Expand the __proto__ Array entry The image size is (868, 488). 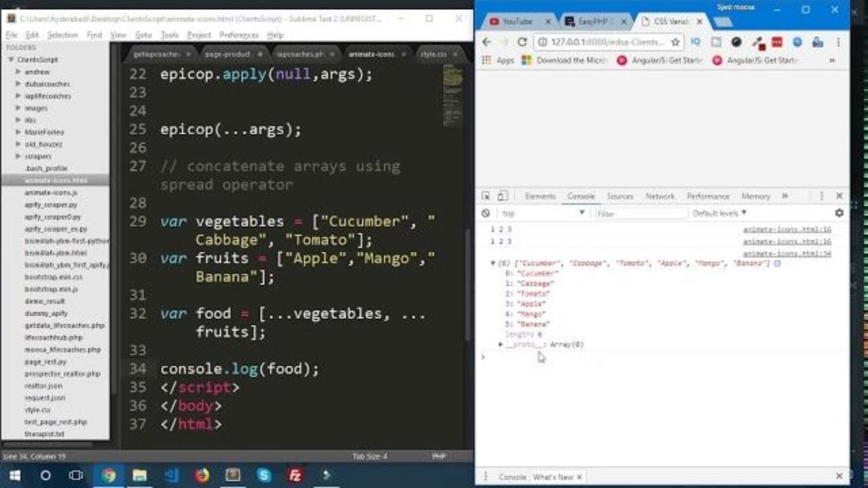pos(501,344)
